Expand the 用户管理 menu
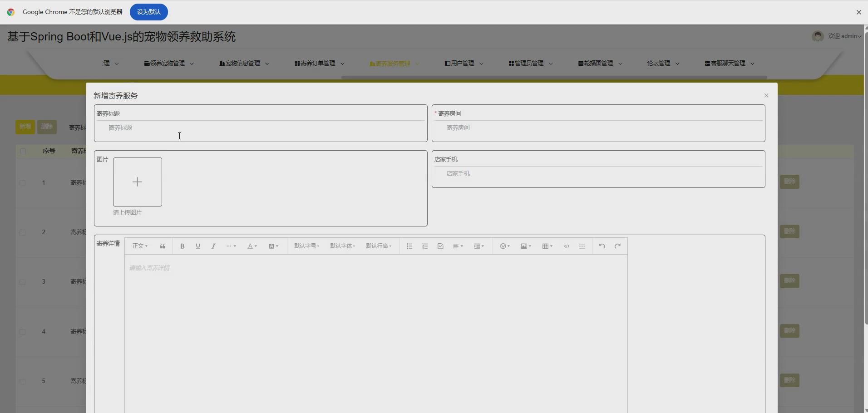This screenshot has width=868, height=413. (x=464, y=64)
